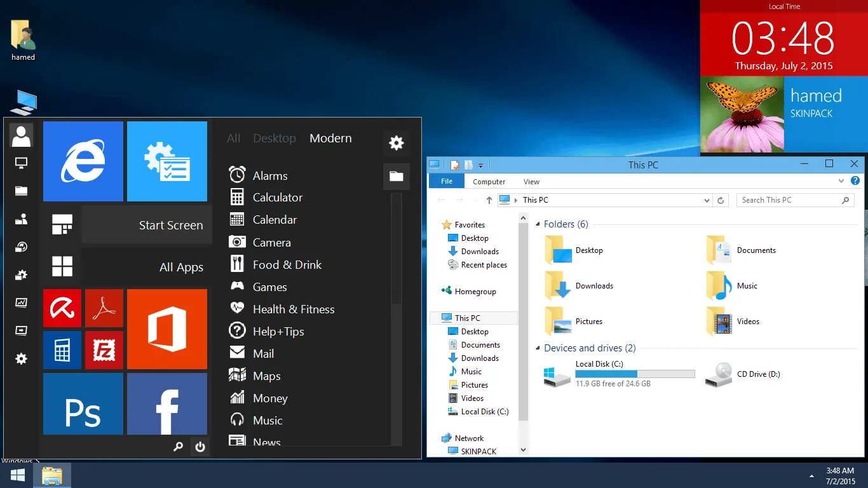Click the Refresh button in address bar
Viewport: 868px width, 488px height.
[x=721, y=200]
